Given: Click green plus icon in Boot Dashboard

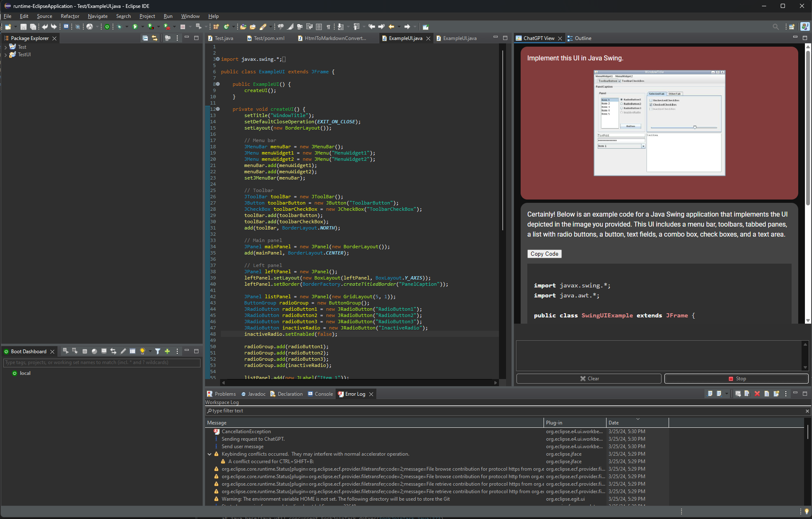Looking at the screenshot, I should pos(167,351).
